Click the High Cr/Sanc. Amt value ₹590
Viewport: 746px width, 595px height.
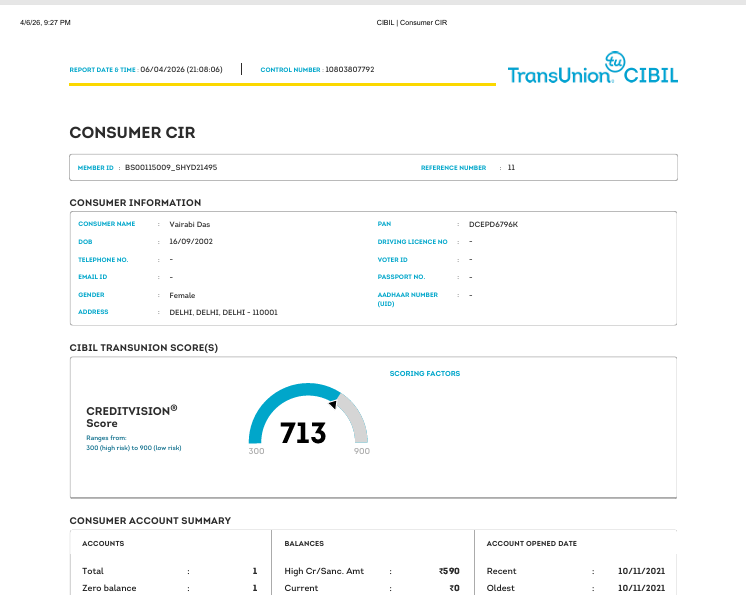pyautogui.click(x=449, y=571)
